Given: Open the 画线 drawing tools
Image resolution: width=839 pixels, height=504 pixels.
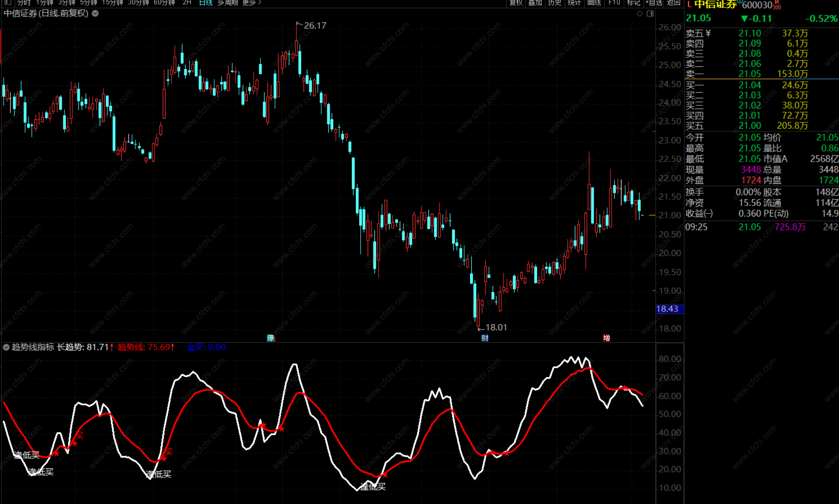Looking at the screenshot, I should coord(594,2).
